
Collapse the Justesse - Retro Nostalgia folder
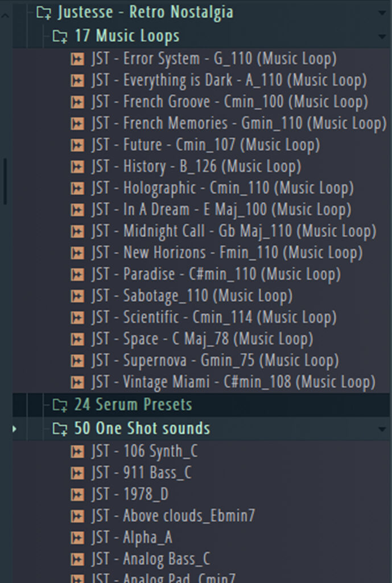click(43, 13)
